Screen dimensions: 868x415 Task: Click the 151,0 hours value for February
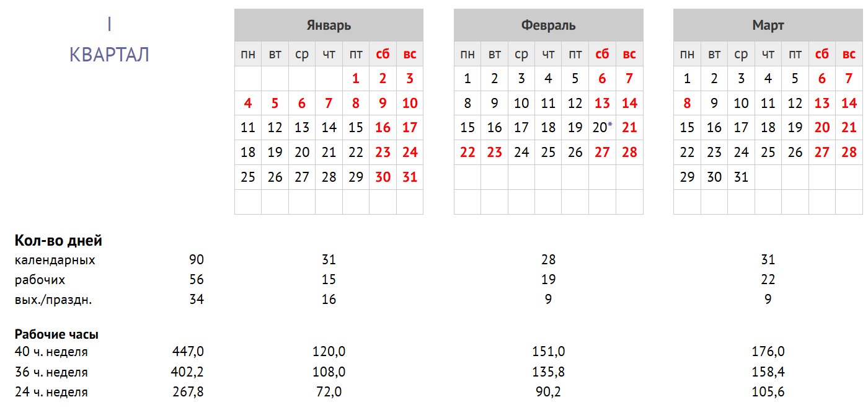548,352
